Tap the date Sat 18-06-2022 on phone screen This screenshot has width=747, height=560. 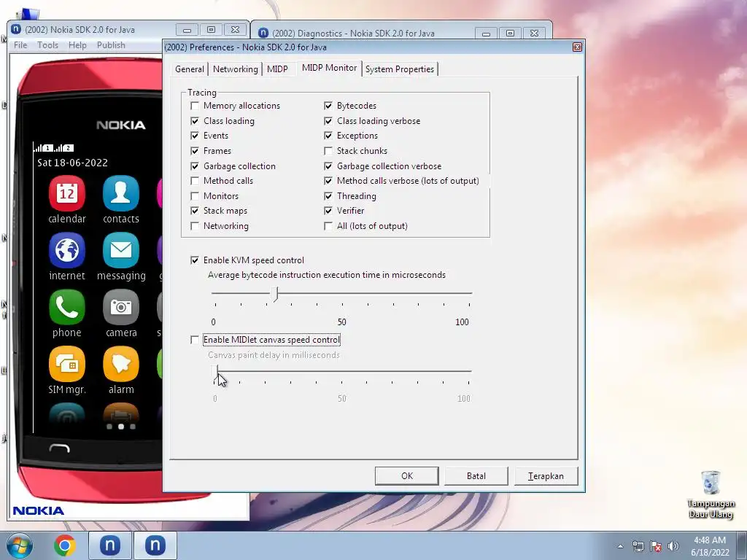pyautogui.click(x=72, y=163)
